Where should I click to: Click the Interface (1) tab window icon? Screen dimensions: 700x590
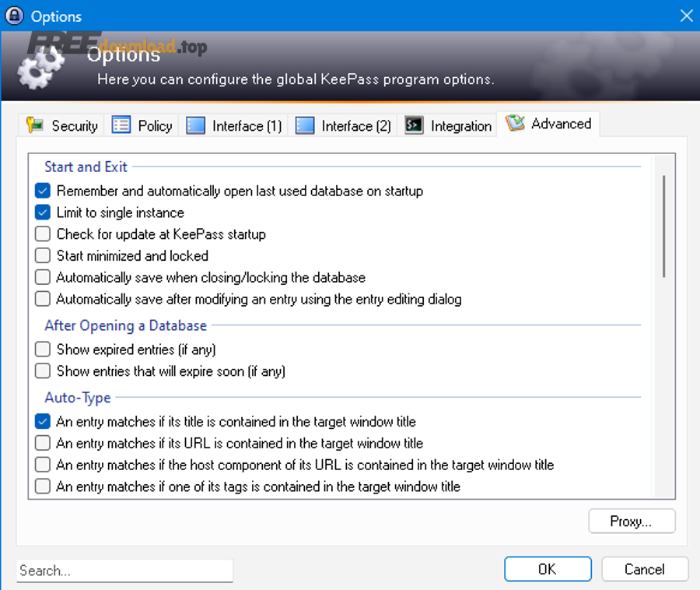(x=195, y=125)
